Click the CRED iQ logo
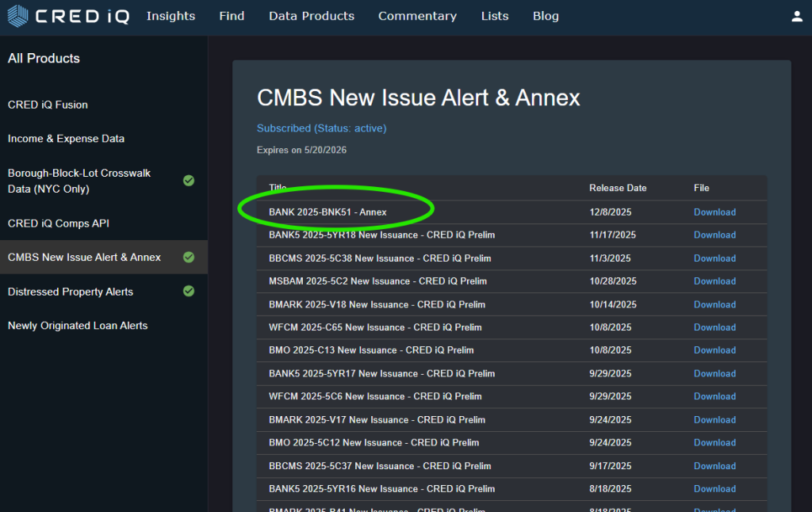 pos(67,16)
